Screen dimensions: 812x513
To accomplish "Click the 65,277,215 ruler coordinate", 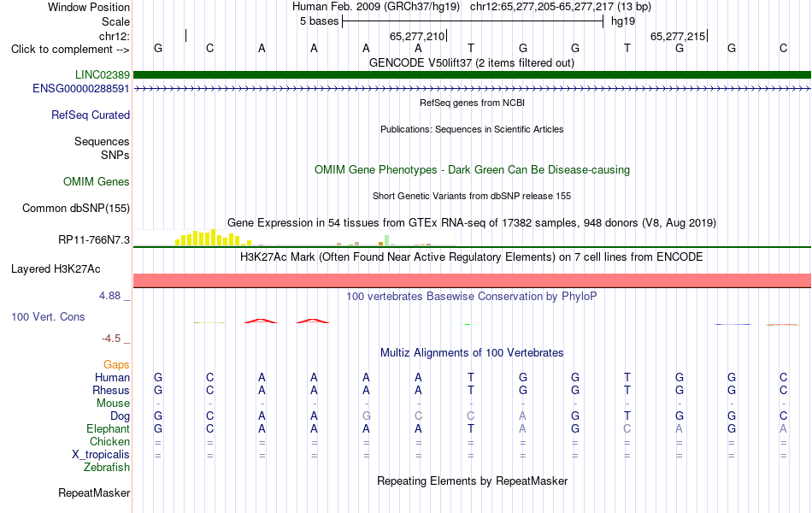I will point(678,36).
